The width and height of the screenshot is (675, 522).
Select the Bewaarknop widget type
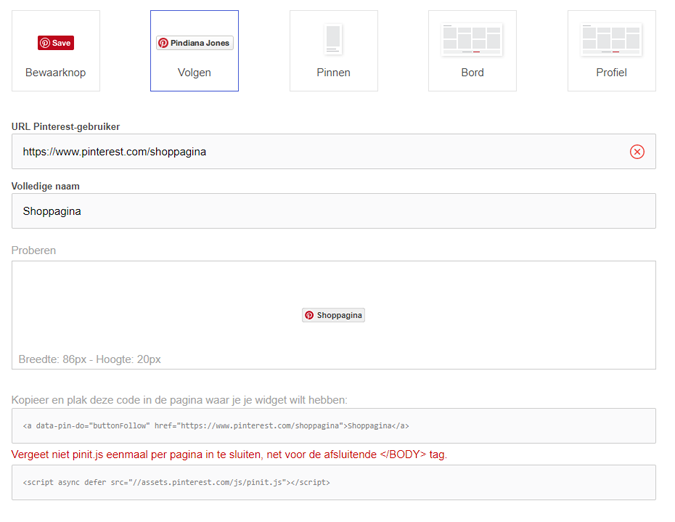pyautogui.click(x=56, y=51)
